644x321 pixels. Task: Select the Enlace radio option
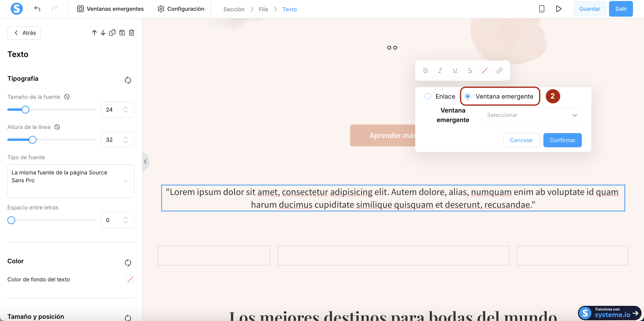point(427,96)
